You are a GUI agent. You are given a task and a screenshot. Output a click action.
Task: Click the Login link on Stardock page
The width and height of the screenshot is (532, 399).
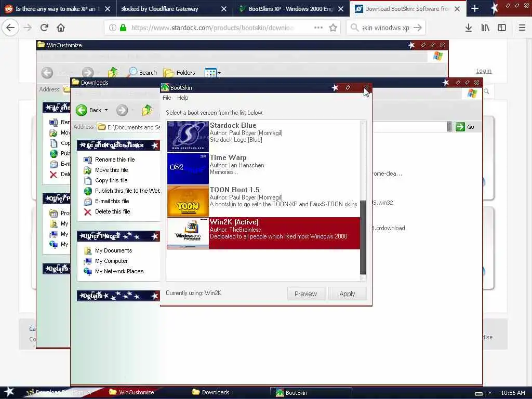[x=484, y=71]
